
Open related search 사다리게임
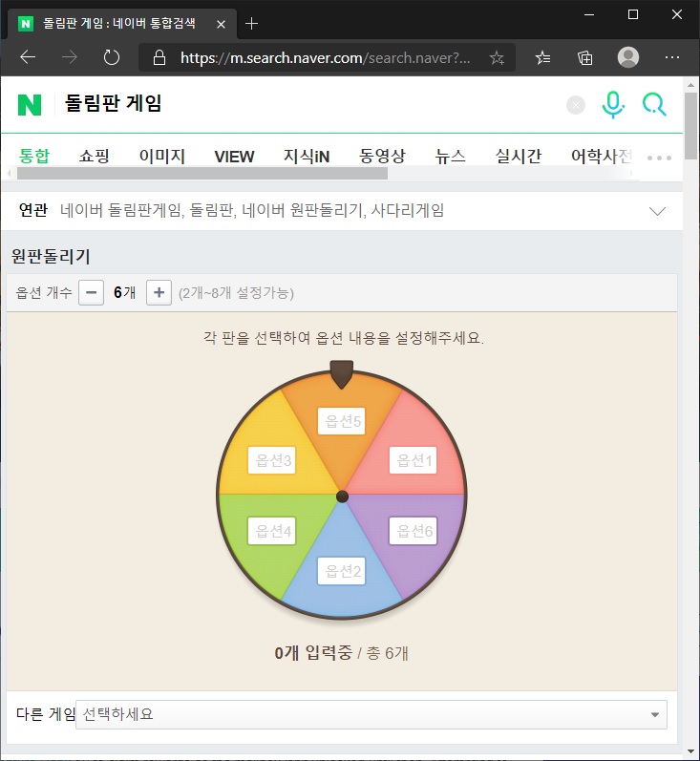pyautogui.click(x=408, y=210)
